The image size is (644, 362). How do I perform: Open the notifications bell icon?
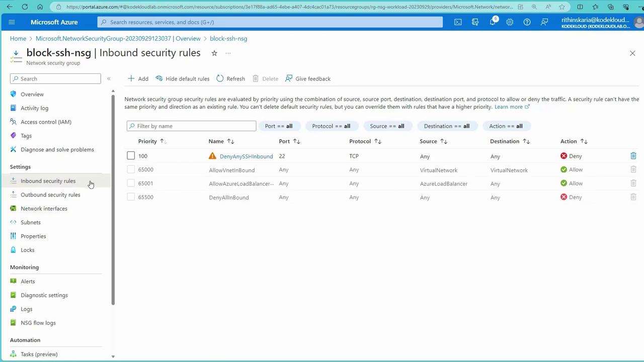coord(493,22)
